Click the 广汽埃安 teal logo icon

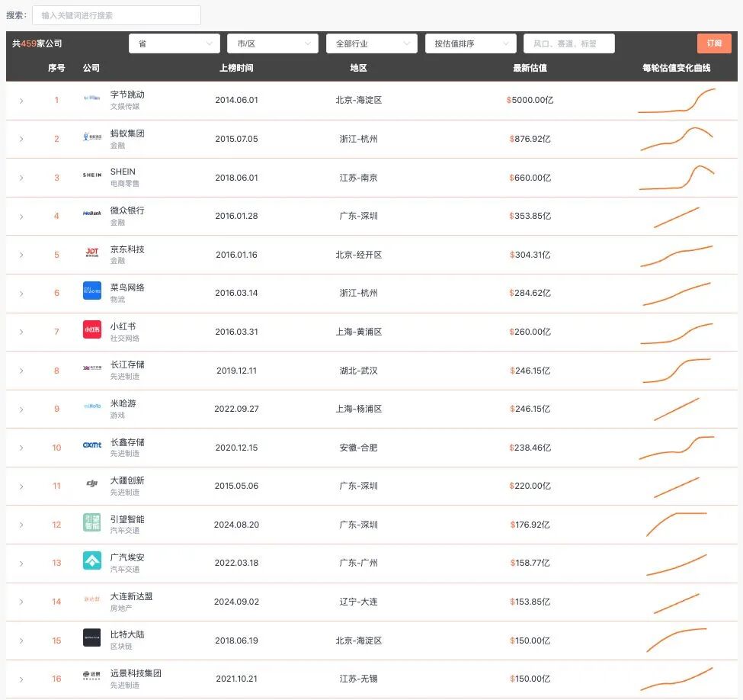(x=92, y=560)
